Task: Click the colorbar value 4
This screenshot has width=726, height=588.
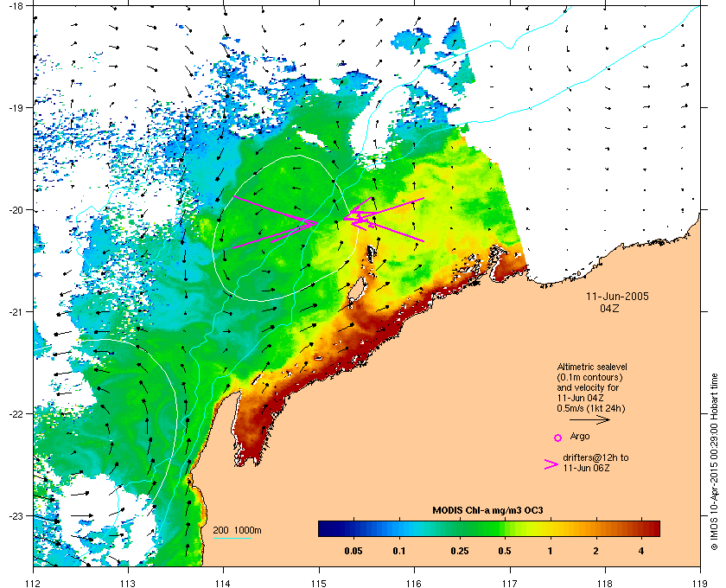Action: [x=641, y=552]
